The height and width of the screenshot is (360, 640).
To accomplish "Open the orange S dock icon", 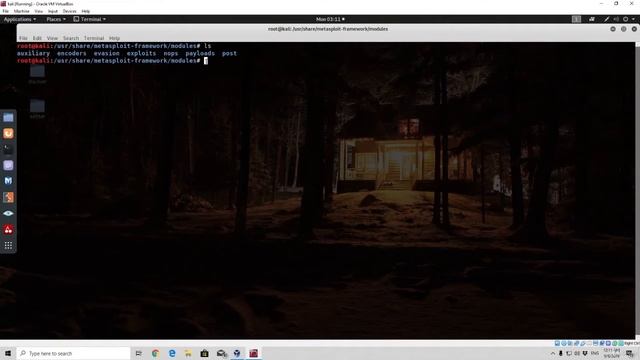I will [x=8, y=197].
